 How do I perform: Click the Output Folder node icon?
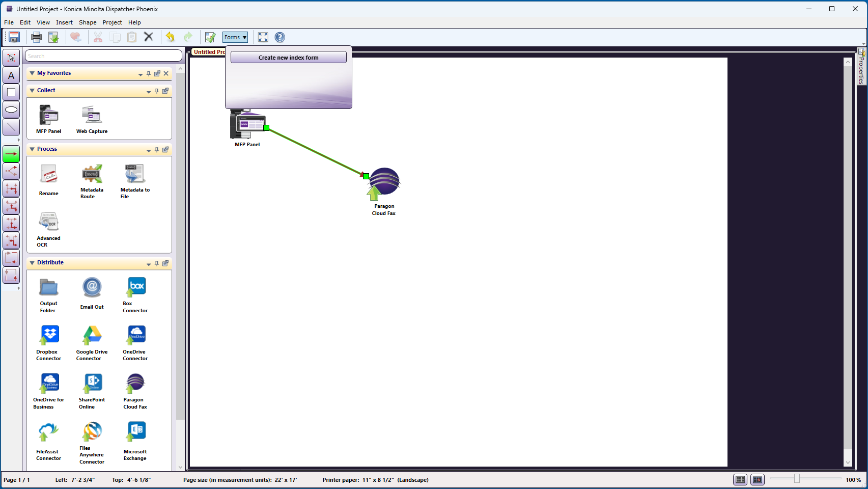tap(49, 287)
